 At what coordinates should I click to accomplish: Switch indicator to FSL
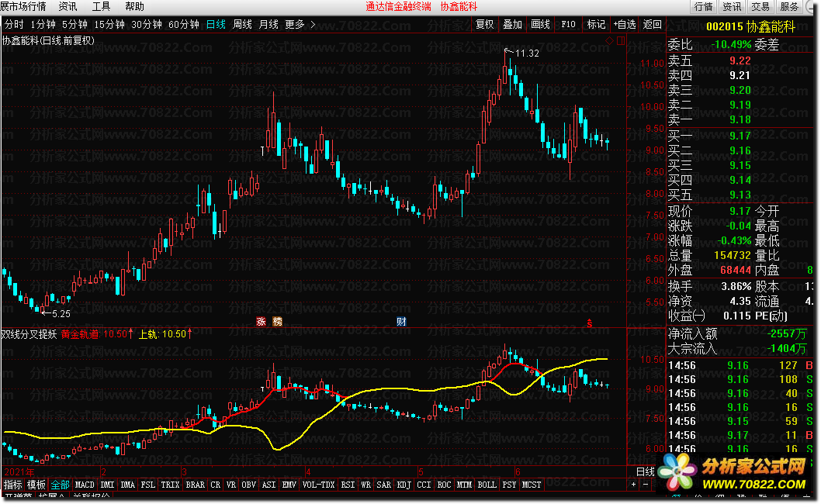click(x=147, y=485)
